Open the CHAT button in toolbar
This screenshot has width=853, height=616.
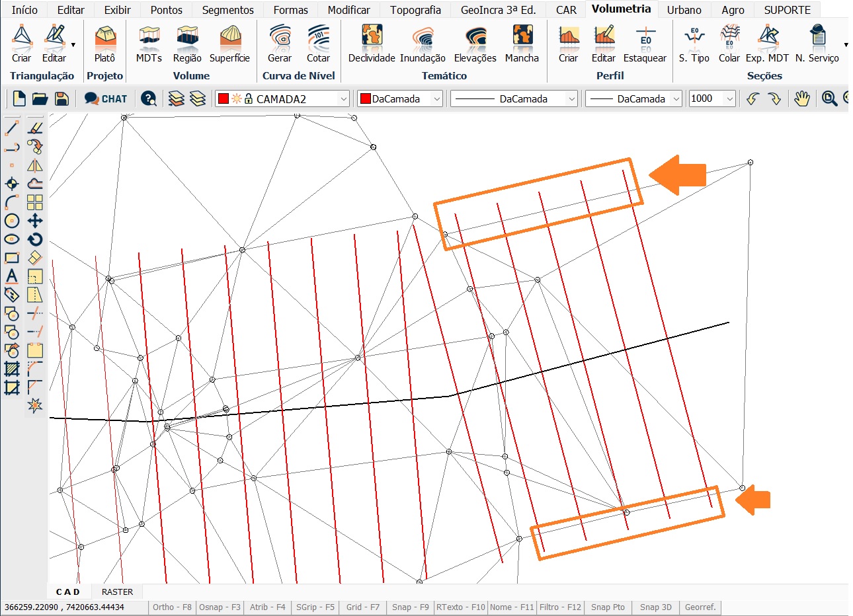pos(106,98)
